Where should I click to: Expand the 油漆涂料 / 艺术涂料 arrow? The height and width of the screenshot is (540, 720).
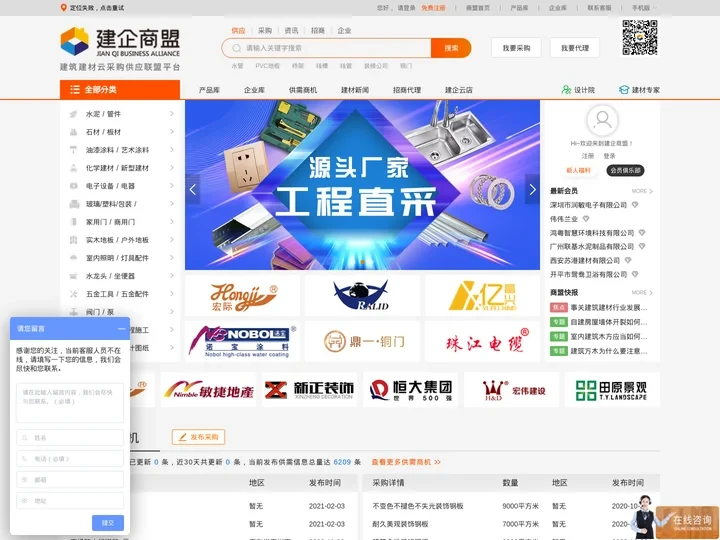[172, 150]
